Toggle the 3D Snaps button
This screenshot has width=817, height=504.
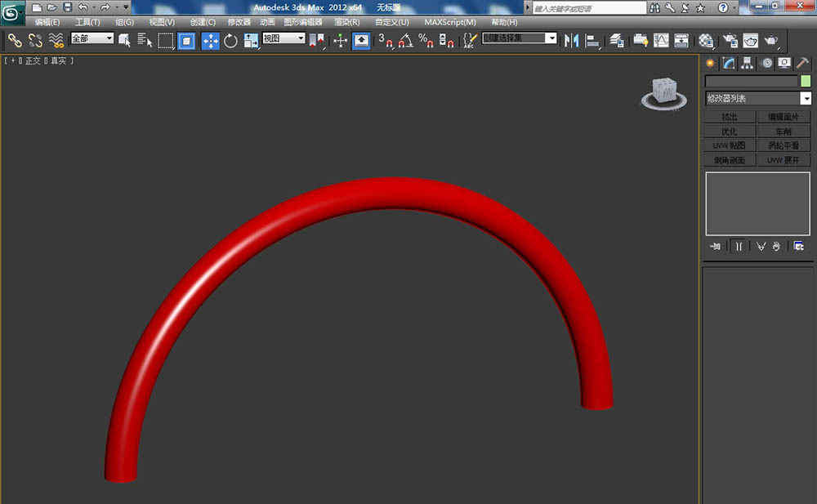(386, 40)
